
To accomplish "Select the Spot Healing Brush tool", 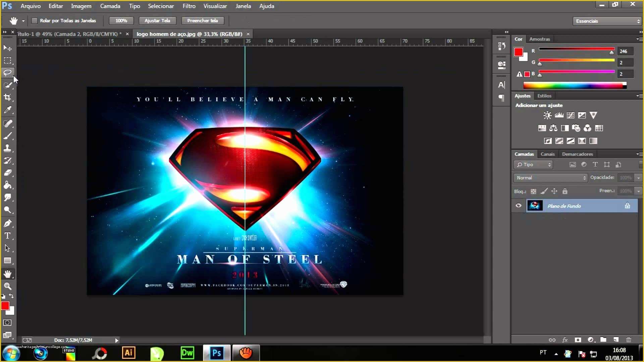I will (7, 124).
